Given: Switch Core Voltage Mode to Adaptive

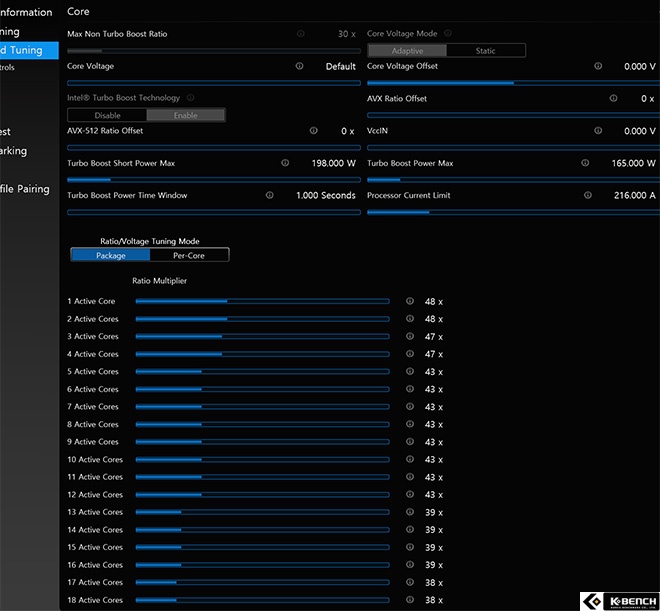Looking at the screenshot, I should click(407, 51).
